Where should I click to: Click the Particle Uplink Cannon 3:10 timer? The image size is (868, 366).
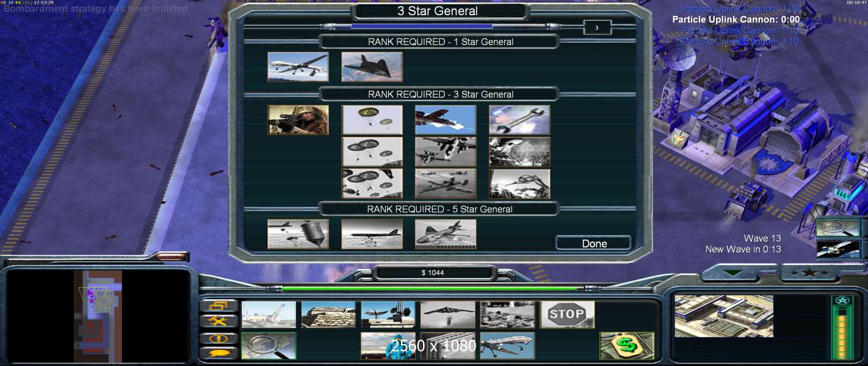[740, 41]
